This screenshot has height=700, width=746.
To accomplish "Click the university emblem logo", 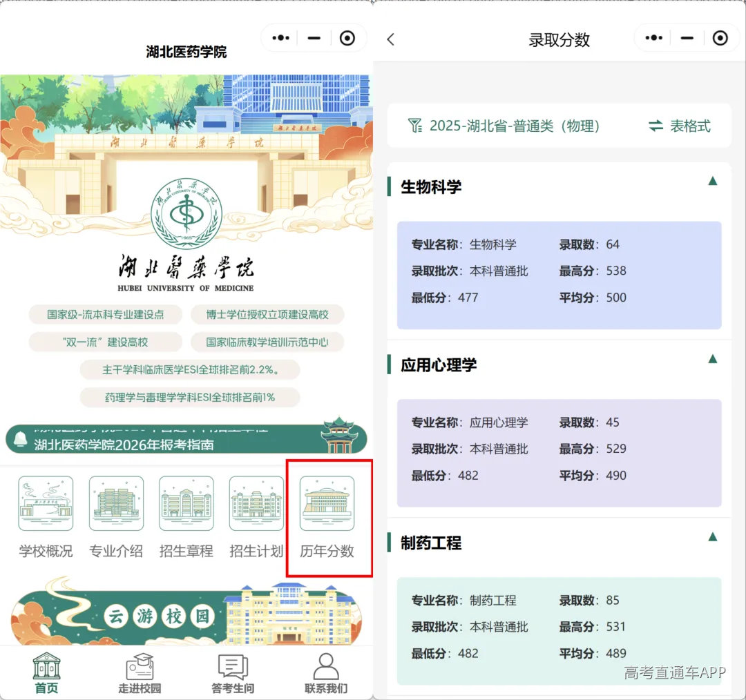I will pyautogui.click(x=186, y=213).
